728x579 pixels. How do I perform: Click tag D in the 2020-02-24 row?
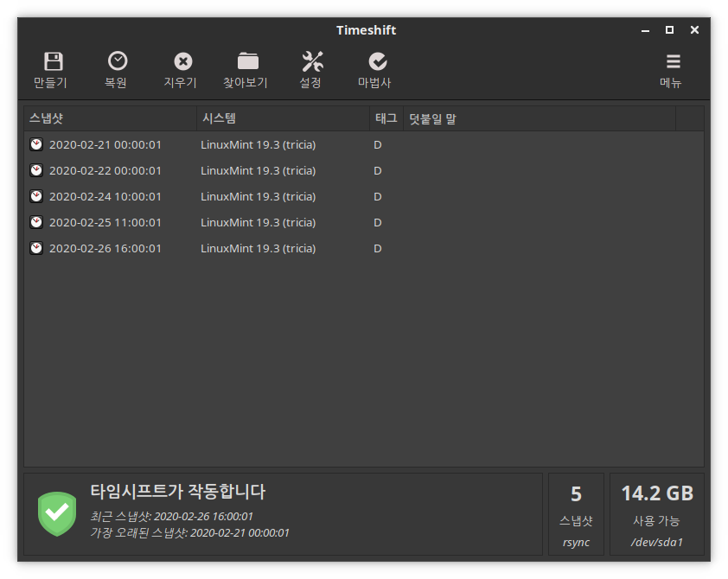point(378,197)
